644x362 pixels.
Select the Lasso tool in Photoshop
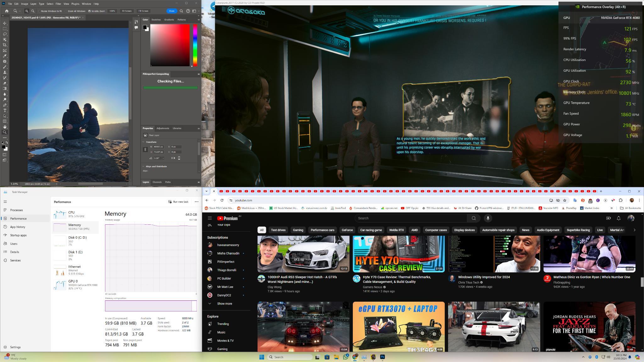5,34
